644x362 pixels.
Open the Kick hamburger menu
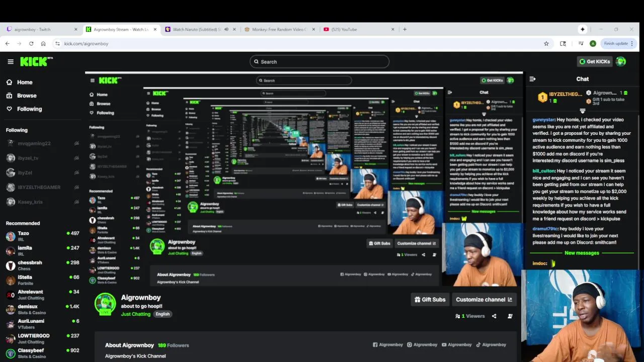(x=11, y=61)
